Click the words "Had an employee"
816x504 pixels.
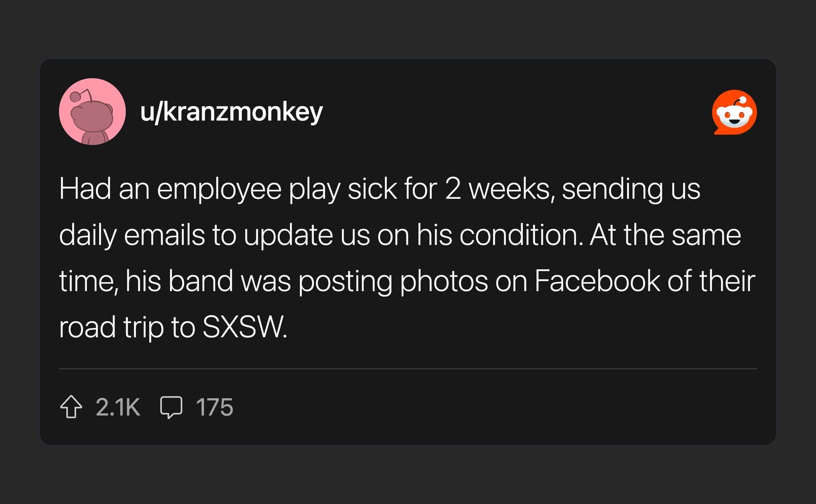pos(170,189)
